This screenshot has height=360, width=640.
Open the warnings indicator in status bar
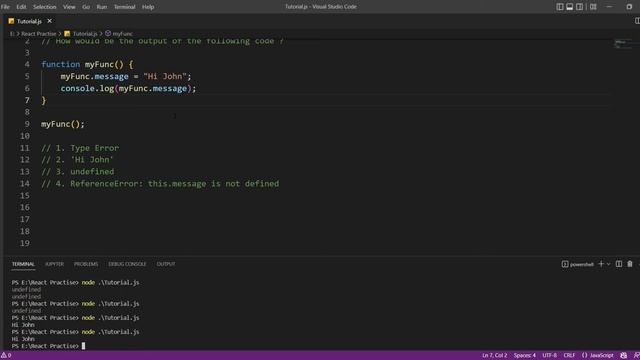[x=6, y=356]
